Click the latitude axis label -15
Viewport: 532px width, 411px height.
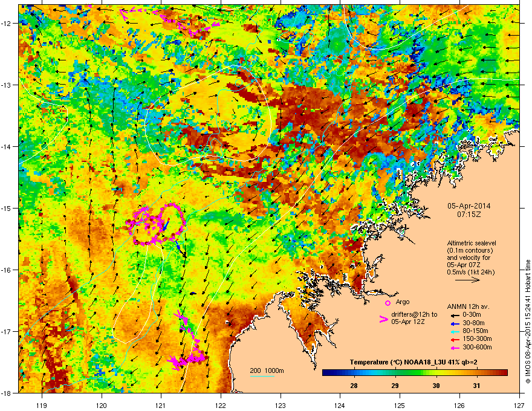[x=6, y=208]
